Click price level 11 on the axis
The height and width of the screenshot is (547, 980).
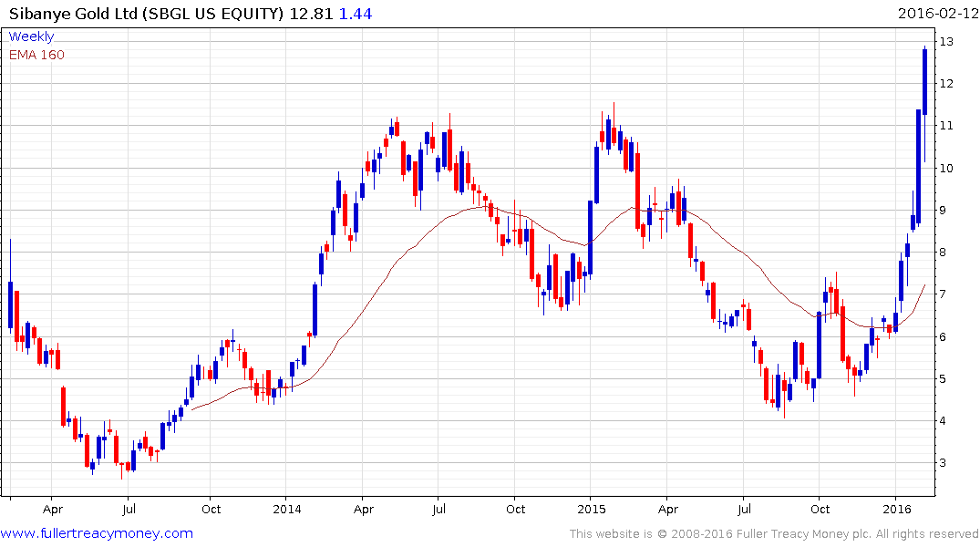[946, 126]
